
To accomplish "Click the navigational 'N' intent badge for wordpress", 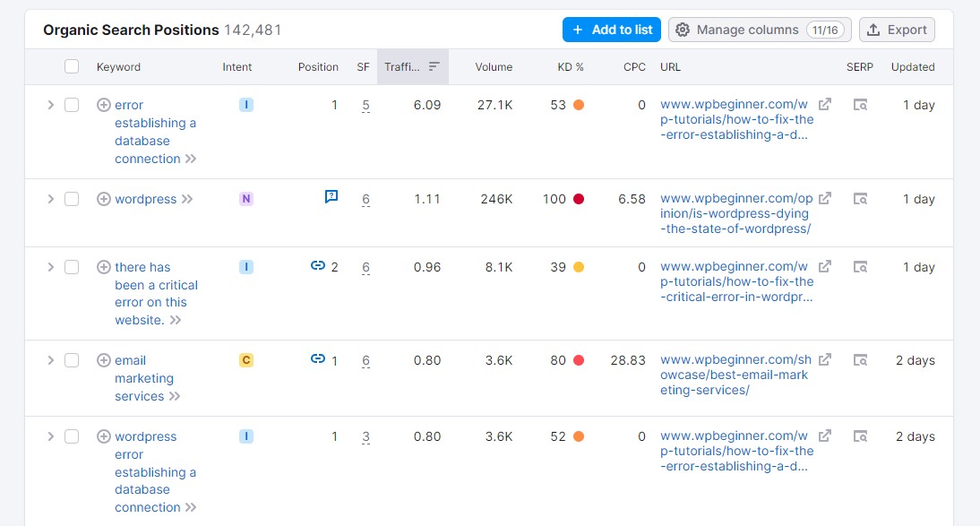I will click(x=246, y=199).
